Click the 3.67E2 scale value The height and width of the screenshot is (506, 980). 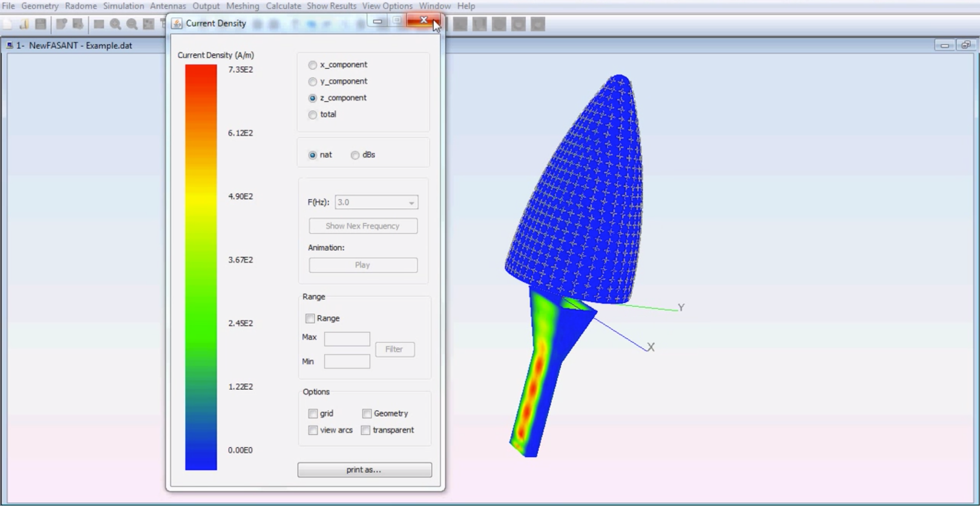click(241, 260)
